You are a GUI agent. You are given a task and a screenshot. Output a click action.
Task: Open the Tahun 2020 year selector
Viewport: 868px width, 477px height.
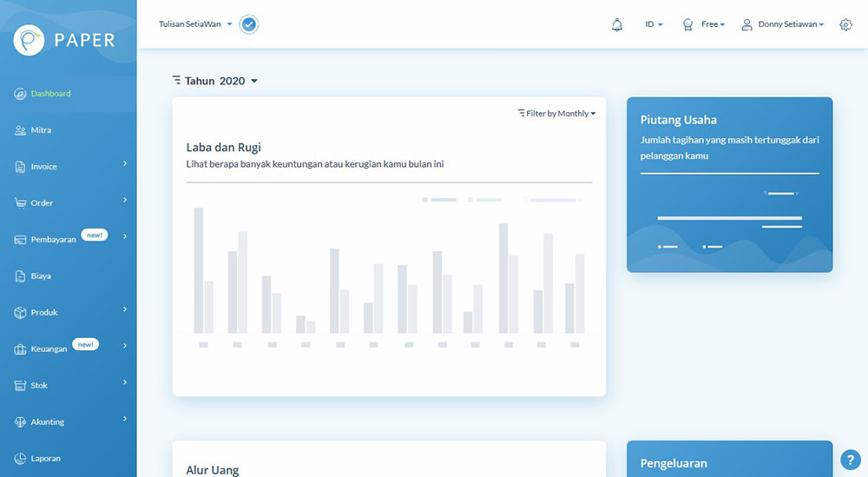[x=216, y=81]
